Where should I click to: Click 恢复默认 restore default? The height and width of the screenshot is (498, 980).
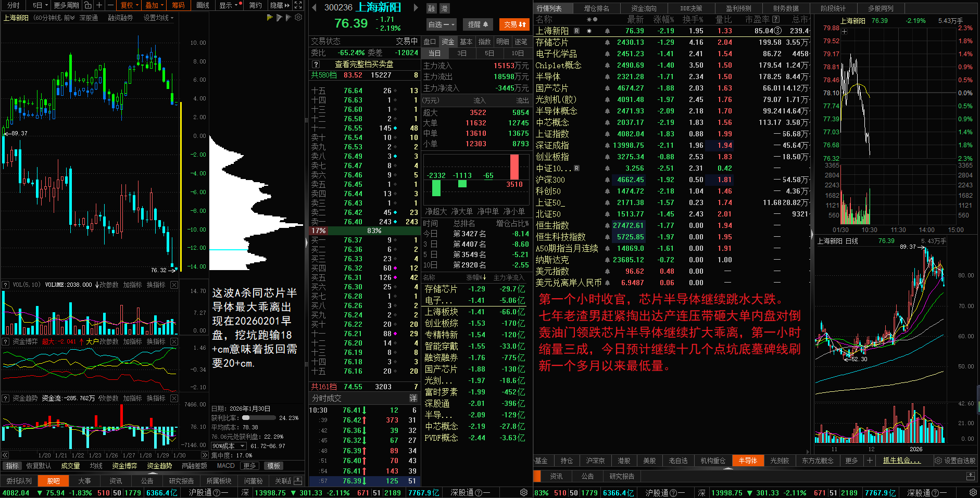(39, 466)
